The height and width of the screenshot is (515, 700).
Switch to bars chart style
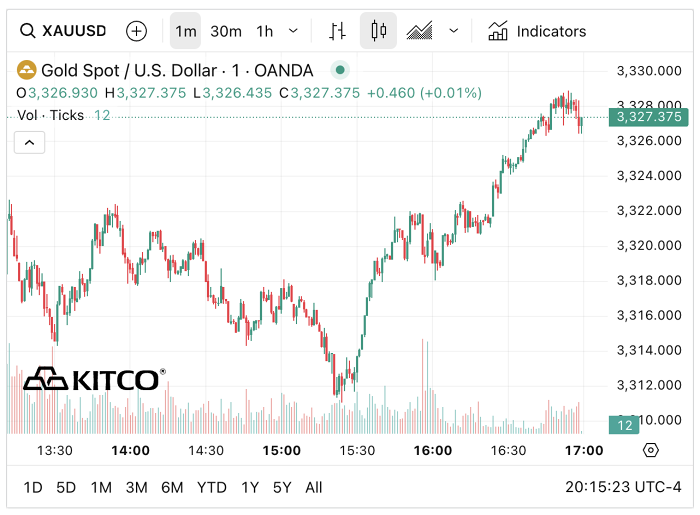click(338, 31)
